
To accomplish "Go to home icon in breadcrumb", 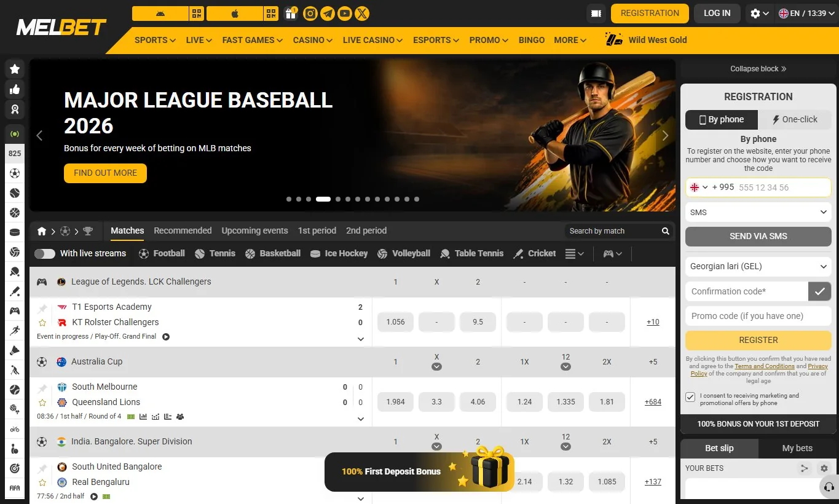I will (x=42, y=231).
